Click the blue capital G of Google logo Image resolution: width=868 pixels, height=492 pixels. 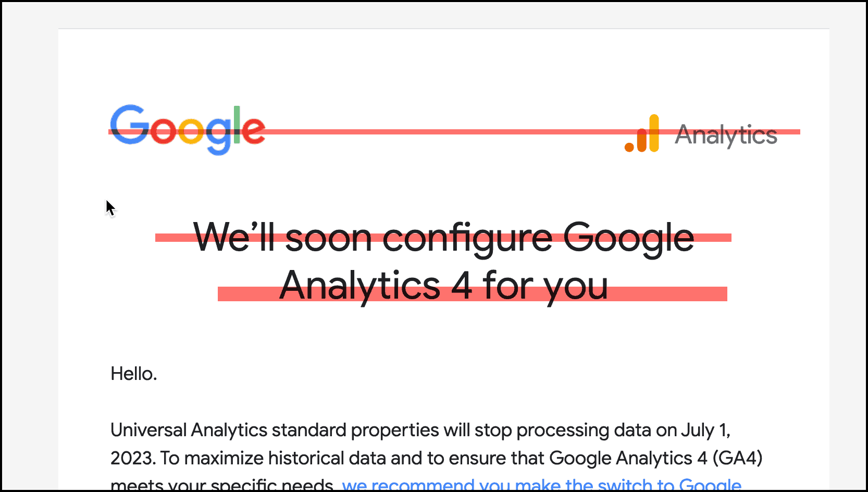[128, 125]
